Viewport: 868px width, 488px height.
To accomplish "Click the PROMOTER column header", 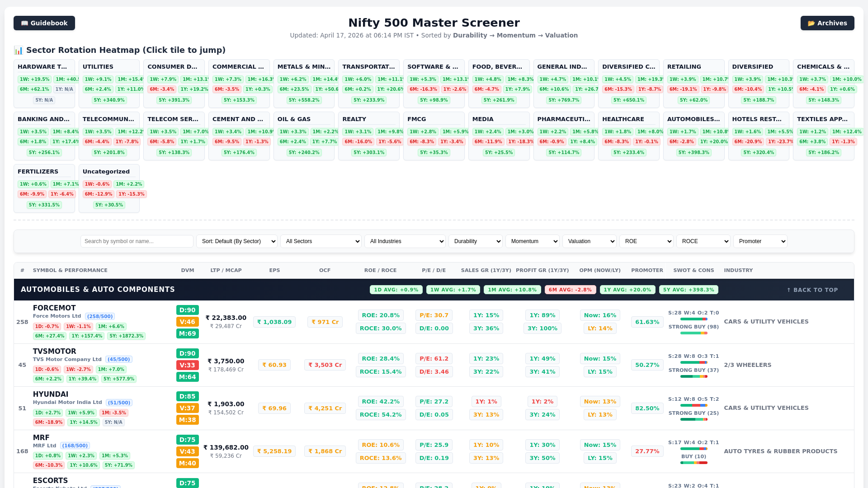I will [647, 271].
